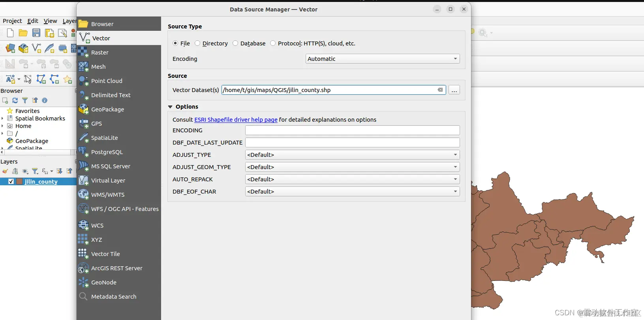644x320 pixels.
Task: Switch to the WMS/WMTS source tab
Action: click(119, 195)
